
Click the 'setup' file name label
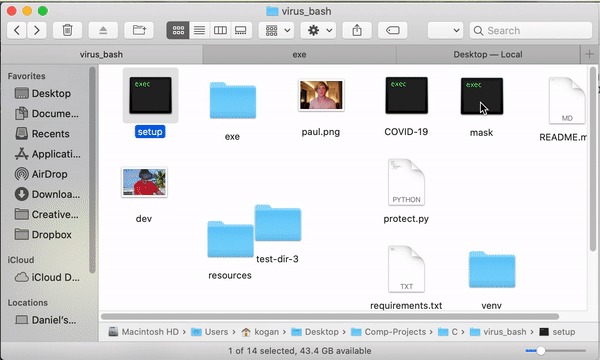click(150, 132)
